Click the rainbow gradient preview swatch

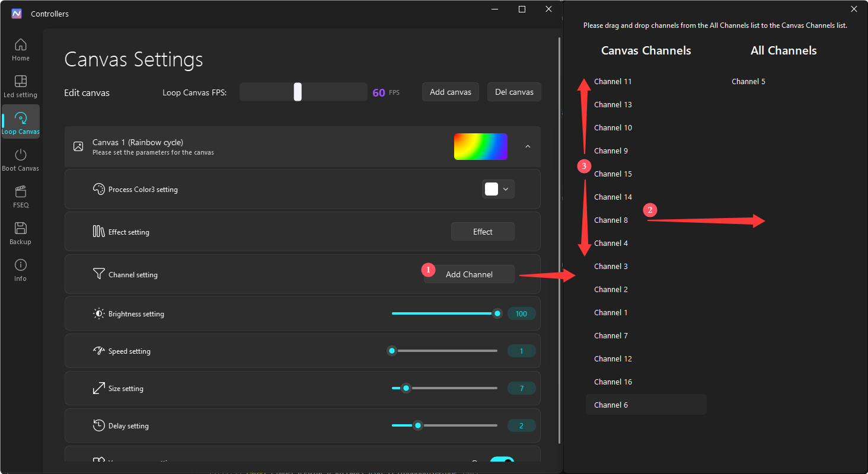pos(481,146)
